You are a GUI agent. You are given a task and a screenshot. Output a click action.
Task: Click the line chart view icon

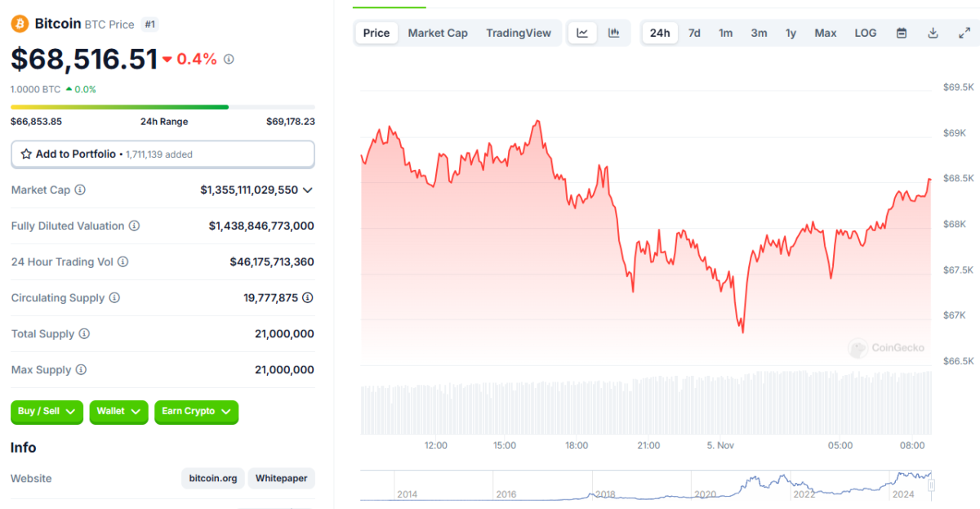(582, 33)
